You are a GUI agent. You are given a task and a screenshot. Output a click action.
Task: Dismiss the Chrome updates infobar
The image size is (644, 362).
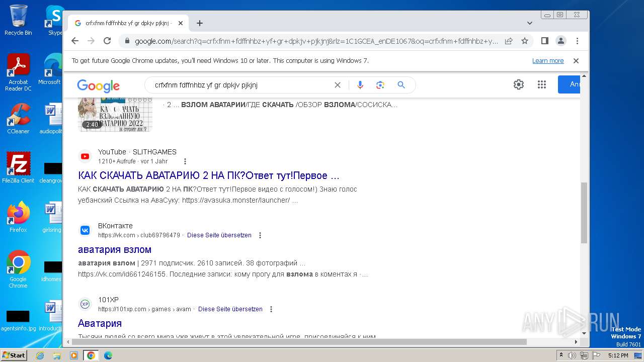[576, 61]
